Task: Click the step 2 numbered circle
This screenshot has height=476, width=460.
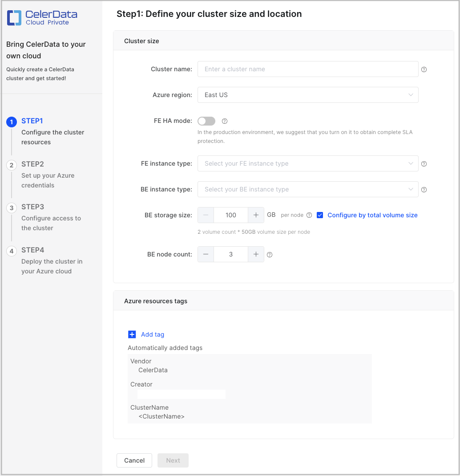Action: pos(12,165)
